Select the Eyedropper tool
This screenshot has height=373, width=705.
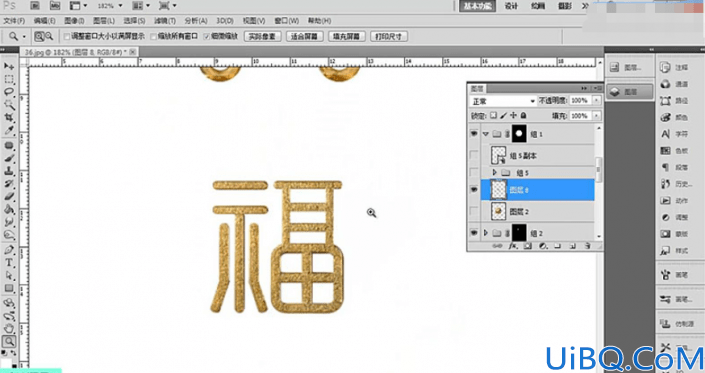tap(9, 130)
